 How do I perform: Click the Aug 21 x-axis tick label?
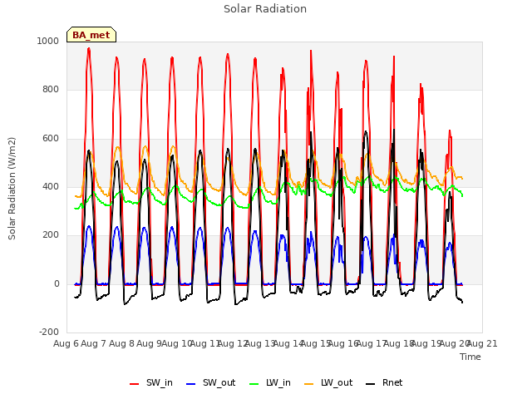[482, 343]
